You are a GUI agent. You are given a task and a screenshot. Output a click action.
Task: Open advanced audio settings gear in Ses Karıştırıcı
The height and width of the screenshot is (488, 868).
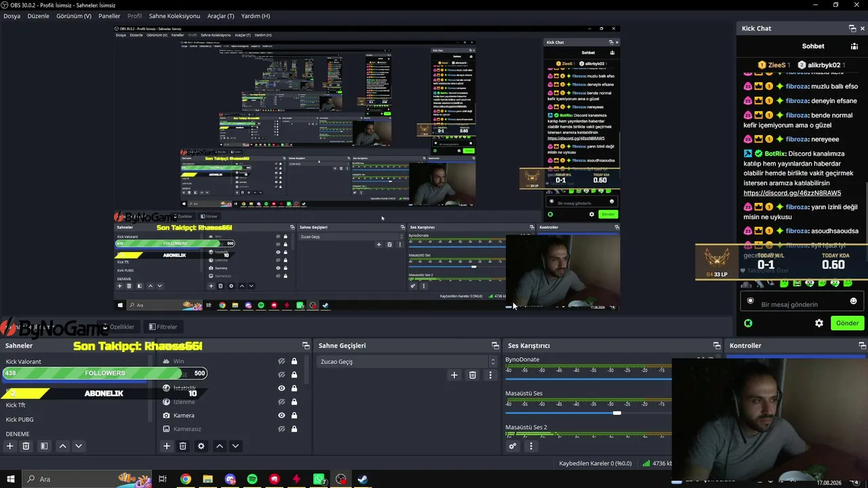point(513,446)
